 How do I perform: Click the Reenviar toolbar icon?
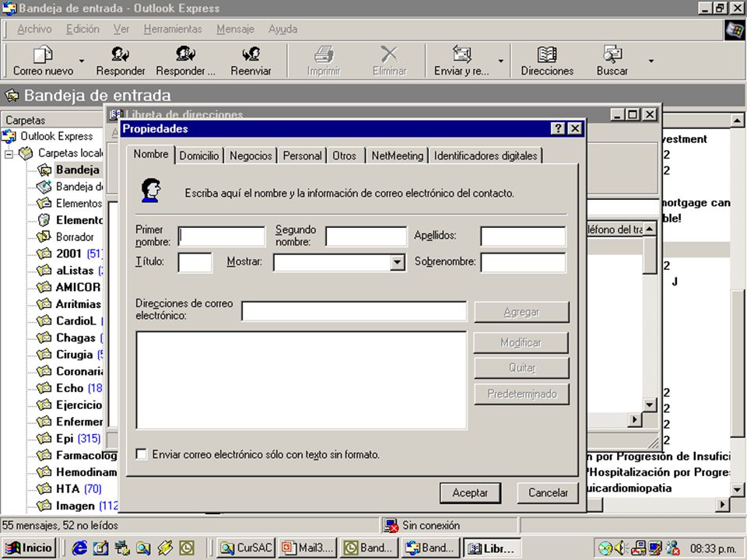tap(251, 54)
